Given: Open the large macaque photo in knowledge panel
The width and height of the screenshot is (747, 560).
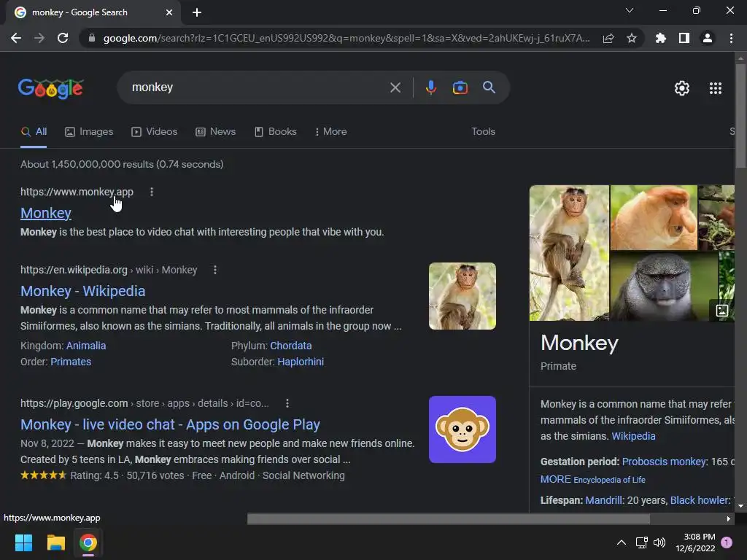Looking at the screenshot, I should [569, 253].
